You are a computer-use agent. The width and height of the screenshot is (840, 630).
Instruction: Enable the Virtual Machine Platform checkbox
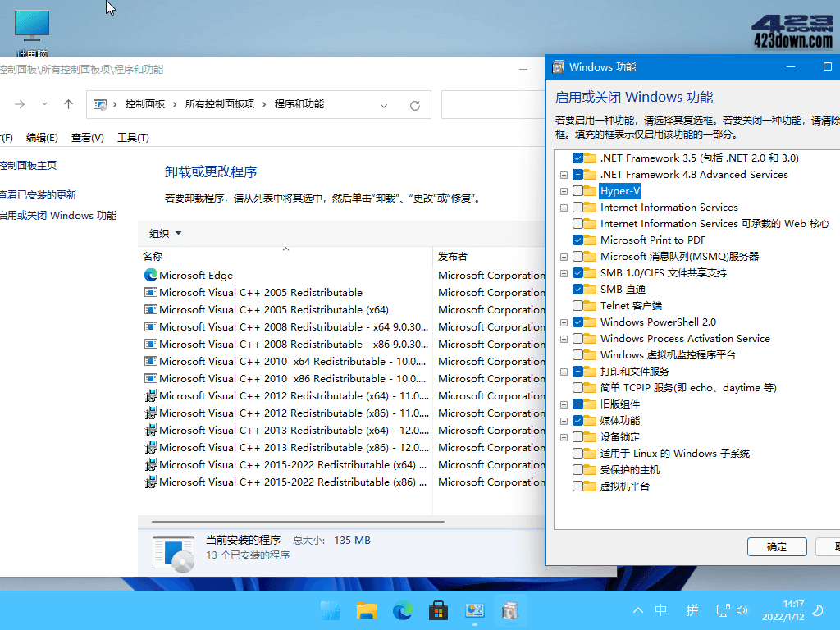[x=577, y=486]
